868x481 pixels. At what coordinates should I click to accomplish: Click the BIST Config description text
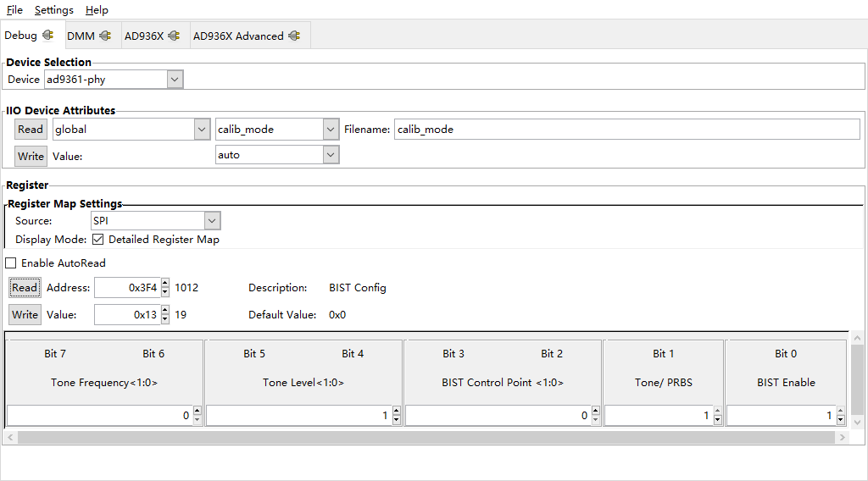pyautogui.click(x=358, y=287)
